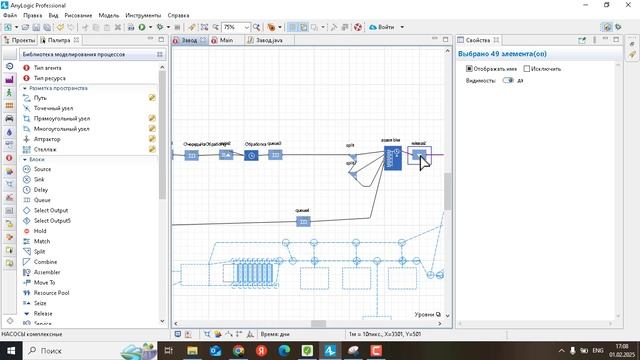Toggle grid display in toolbar
Screen dimensions: 640x360
point(292,27)
